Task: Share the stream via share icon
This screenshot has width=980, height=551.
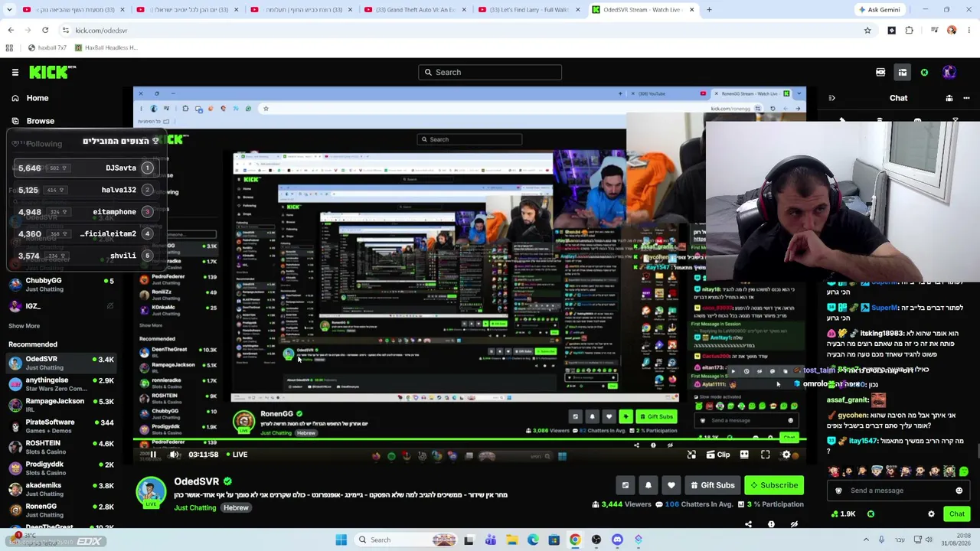Action: [x=748, y=524]
